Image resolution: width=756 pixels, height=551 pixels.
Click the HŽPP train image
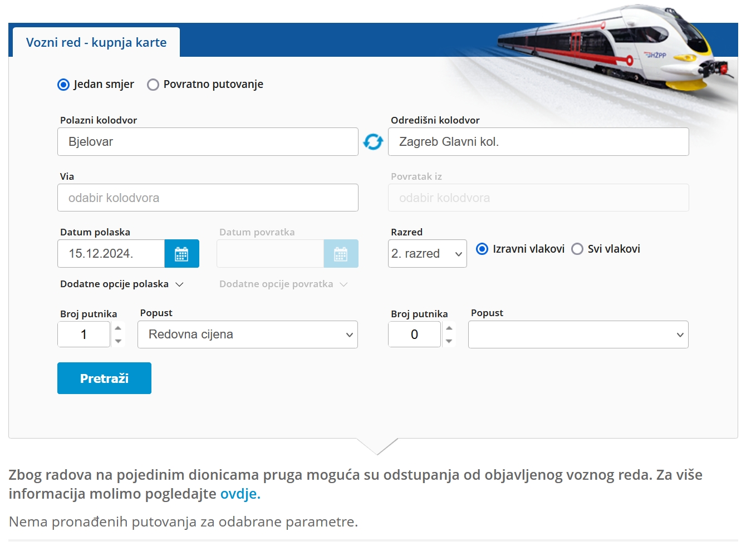click(615, 49)
